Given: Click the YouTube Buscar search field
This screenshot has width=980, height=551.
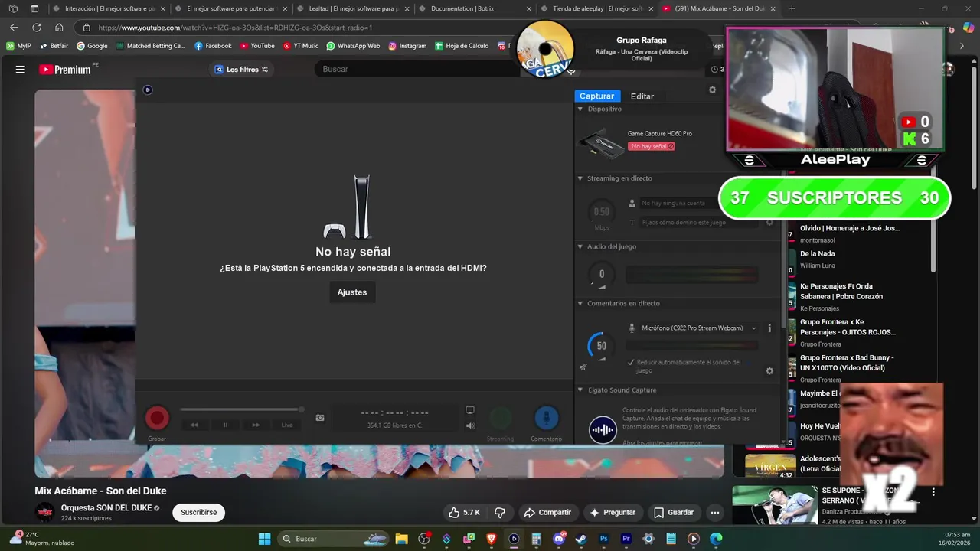Looking at the screenshot, I should coord(417,69).
